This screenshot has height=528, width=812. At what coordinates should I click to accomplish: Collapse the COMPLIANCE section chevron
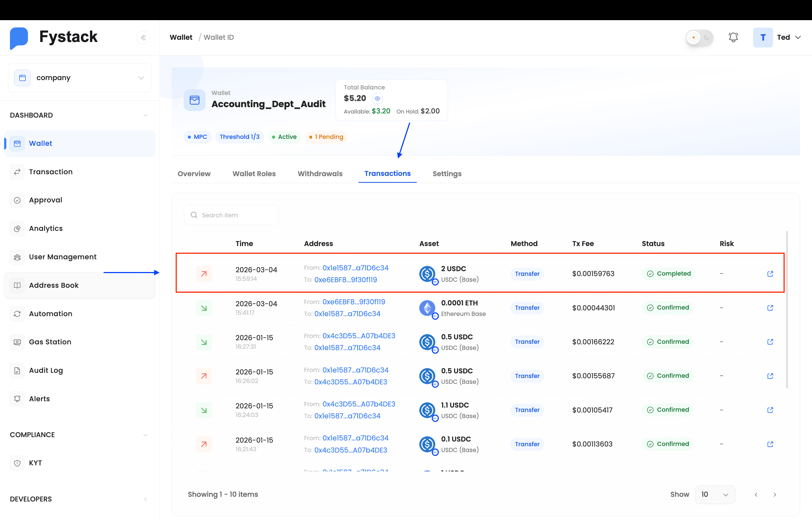coord(146,435)
